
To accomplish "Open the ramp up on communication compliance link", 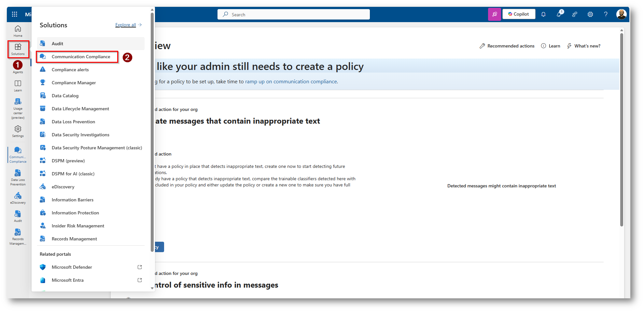I will 291,82.
